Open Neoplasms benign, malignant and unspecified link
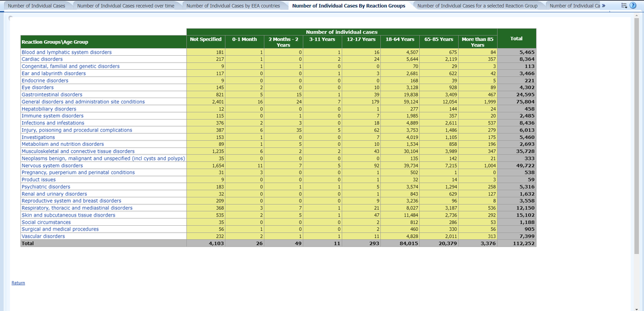This screenshot has height=311, width=644. click(x=103, y=159)
